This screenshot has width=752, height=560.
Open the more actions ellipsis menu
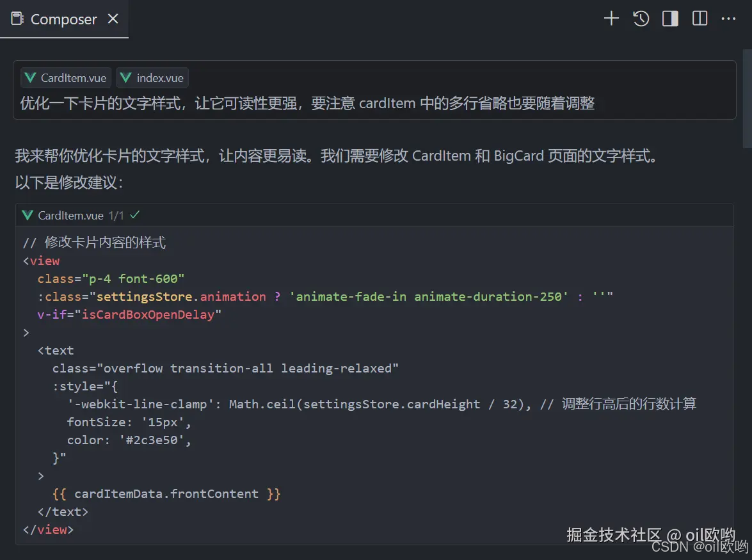tap(728, 19)
